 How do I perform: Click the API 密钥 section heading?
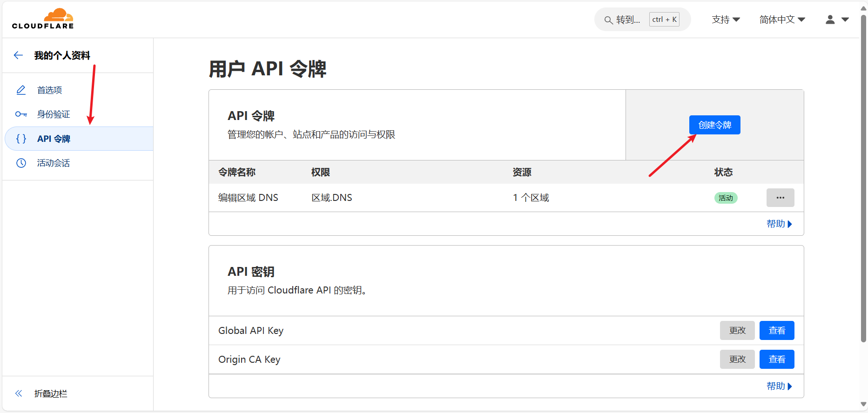[251, 272]
